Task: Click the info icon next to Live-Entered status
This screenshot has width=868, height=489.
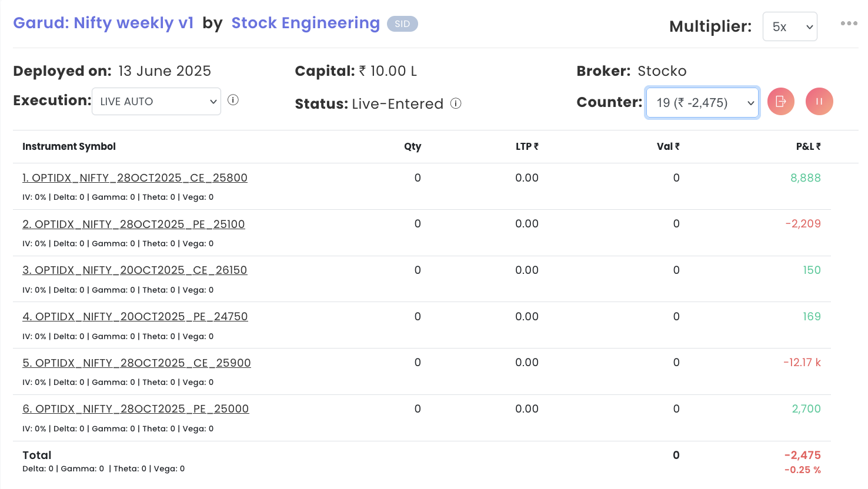Action: click(x=456, y=103)
